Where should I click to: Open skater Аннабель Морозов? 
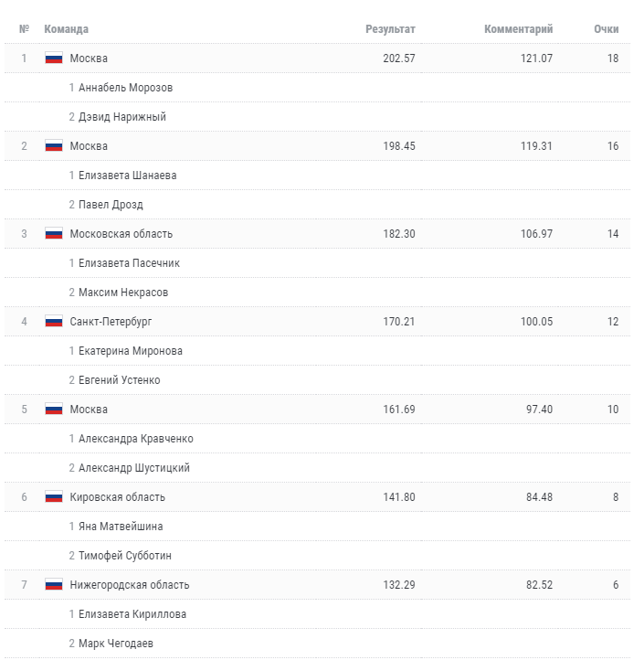125,88
